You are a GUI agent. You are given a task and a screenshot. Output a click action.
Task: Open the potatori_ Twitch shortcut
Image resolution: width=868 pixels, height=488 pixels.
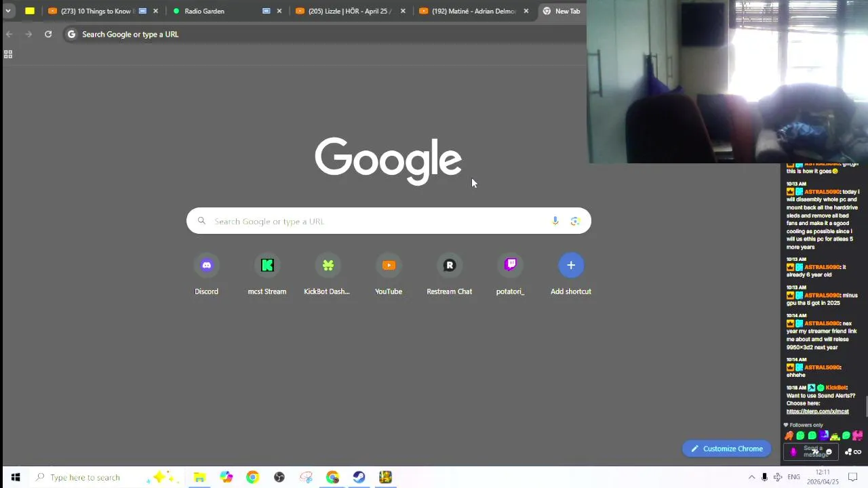coord(510,274)
